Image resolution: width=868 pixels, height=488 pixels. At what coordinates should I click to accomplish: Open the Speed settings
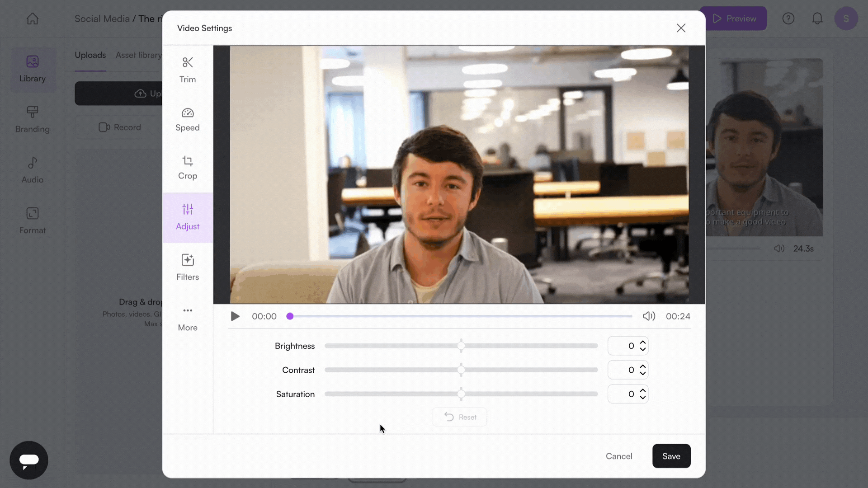pos(188,120)
